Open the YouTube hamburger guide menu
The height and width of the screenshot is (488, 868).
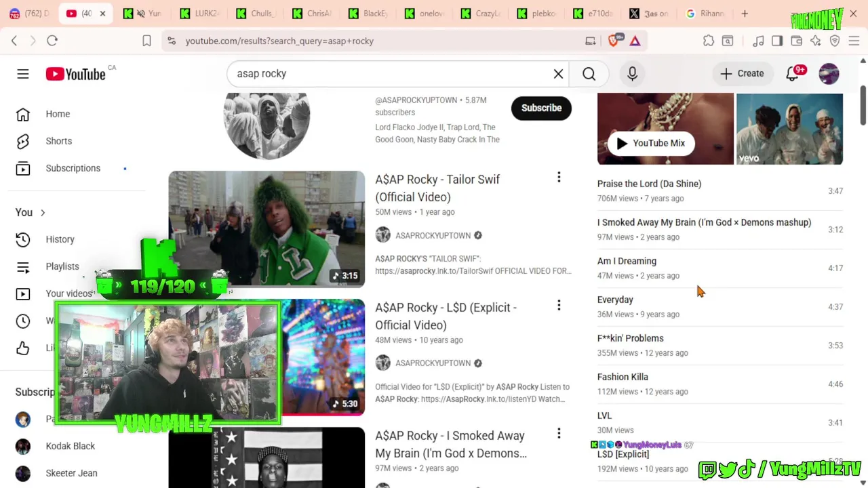(x=23, y=73)
